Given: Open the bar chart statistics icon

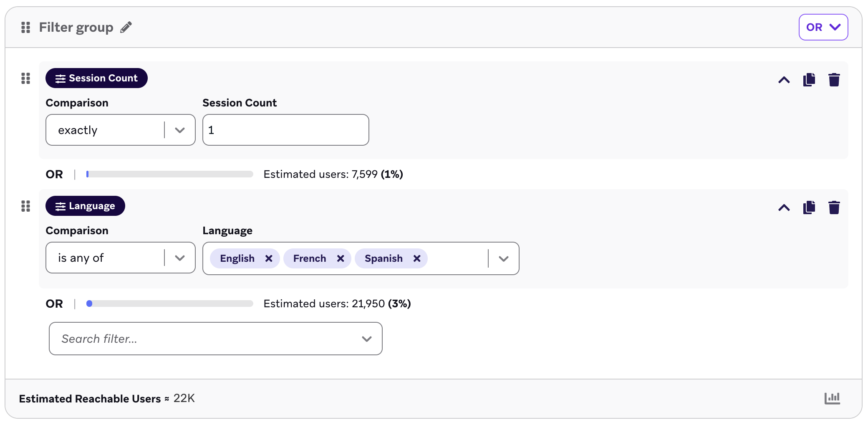Looking at the screenshot, I should [x=832, y=398].
